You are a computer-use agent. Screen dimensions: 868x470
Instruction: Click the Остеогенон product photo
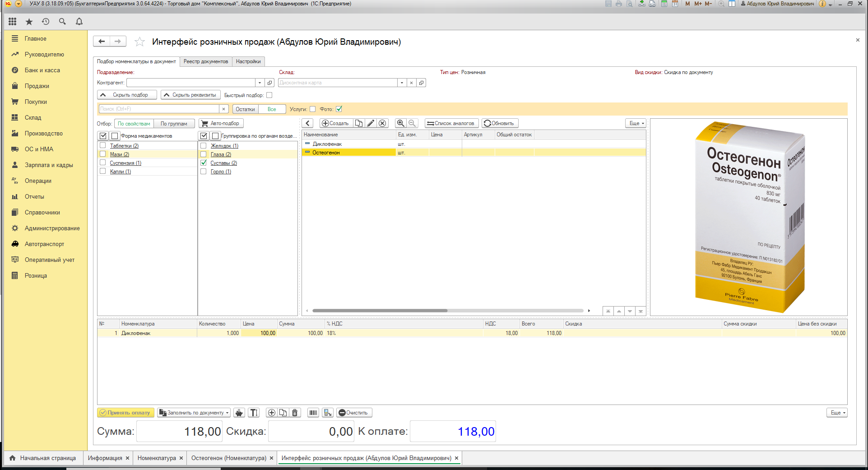pos(749,217)
